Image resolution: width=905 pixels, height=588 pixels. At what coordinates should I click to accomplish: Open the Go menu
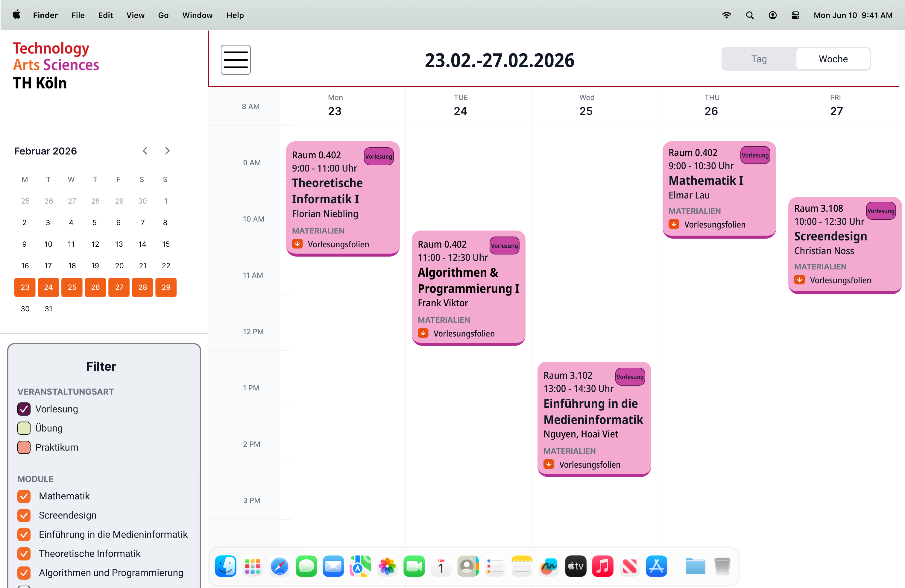[163, 15]
